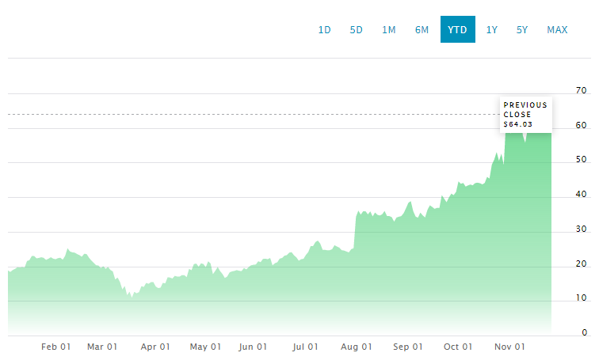Click the Sep 01 date marker

tap(408, 347)
